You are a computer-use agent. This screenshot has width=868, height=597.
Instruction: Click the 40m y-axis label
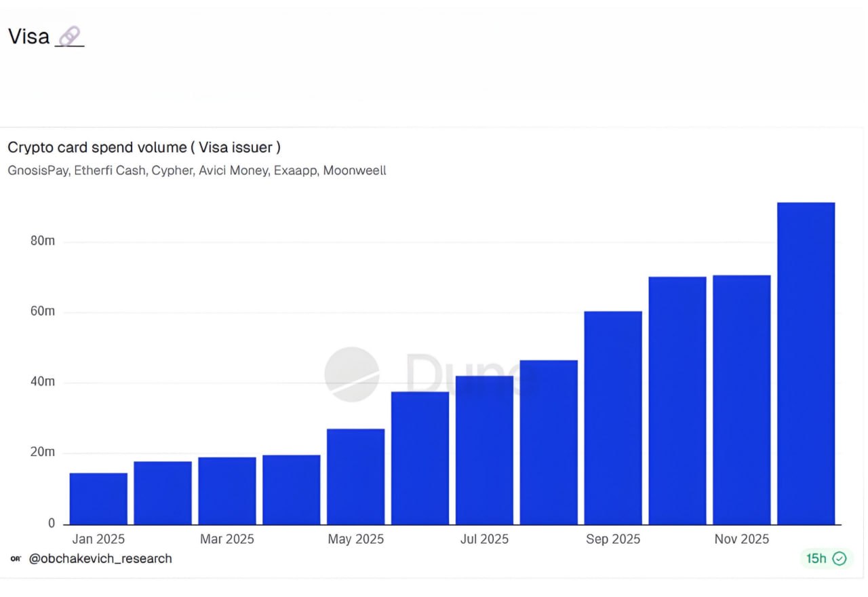point(43,382)
